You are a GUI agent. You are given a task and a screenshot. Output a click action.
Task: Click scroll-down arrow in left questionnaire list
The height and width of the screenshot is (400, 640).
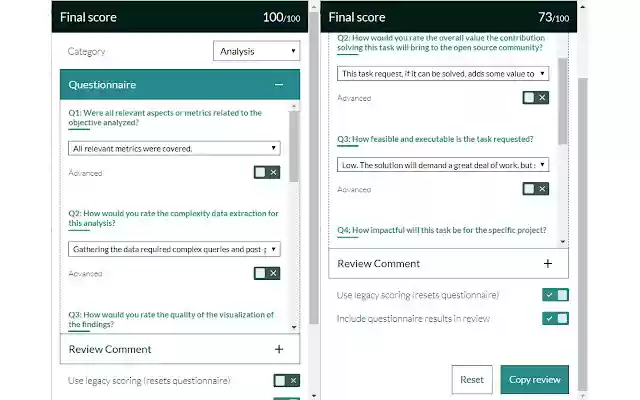[x=294, y=327]
